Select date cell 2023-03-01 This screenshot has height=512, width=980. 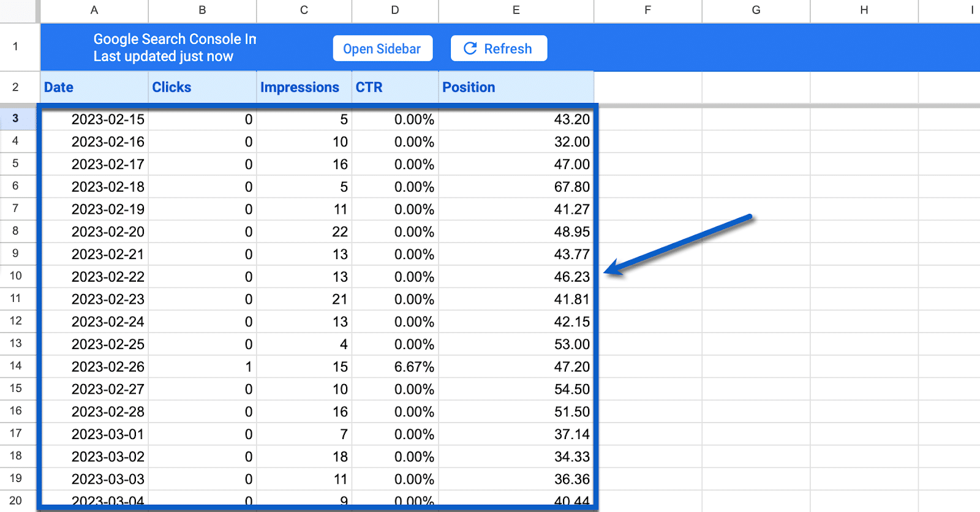[x=94, y=434]
